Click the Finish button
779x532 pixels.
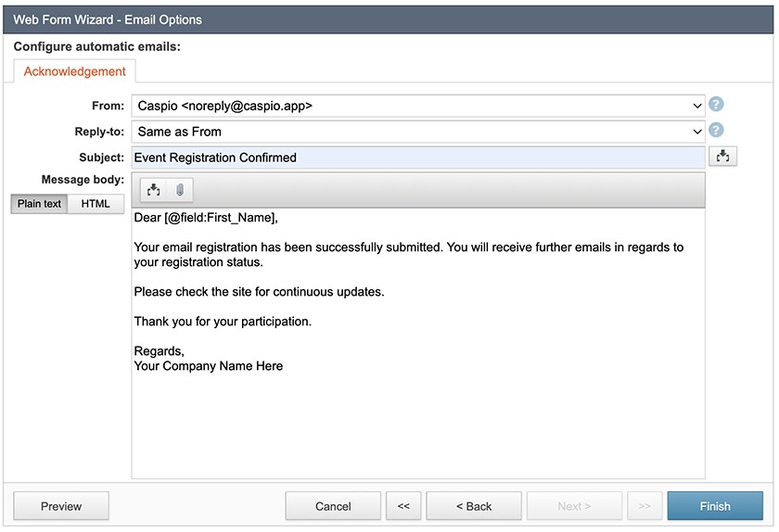(x=715, y=506)
